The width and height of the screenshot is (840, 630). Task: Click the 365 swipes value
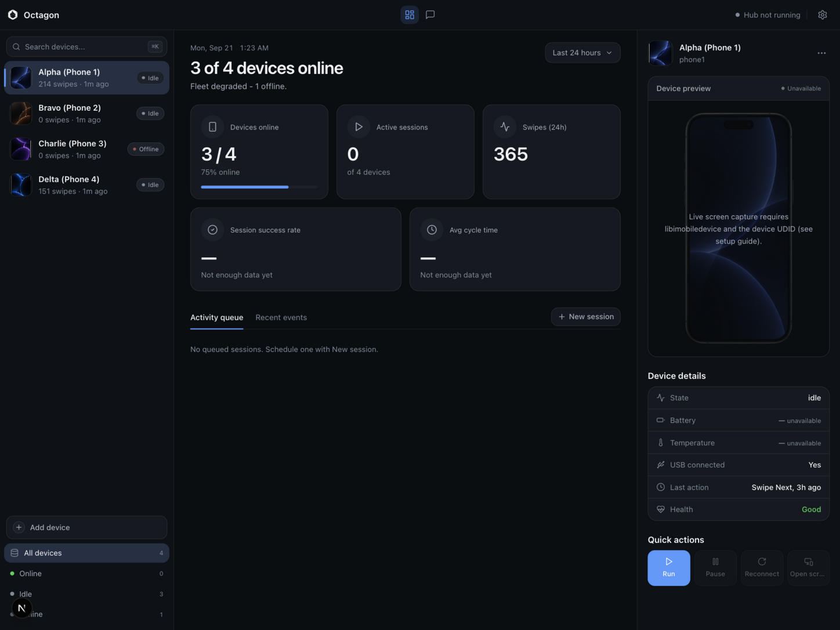(510, 154)
